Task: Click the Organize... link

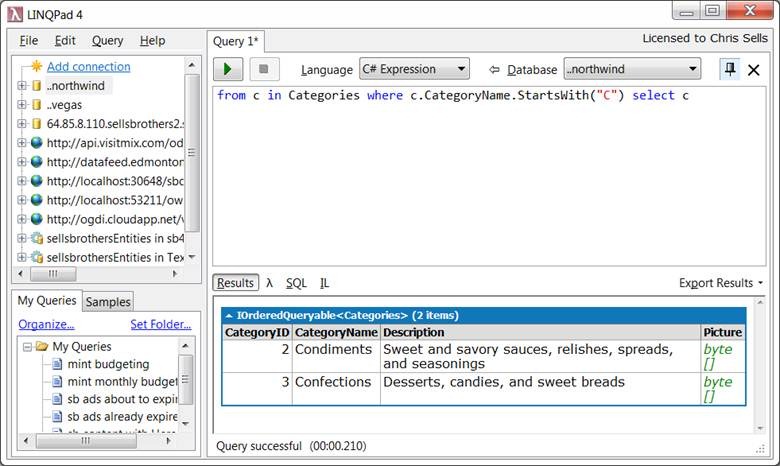Action: [46, 324]
